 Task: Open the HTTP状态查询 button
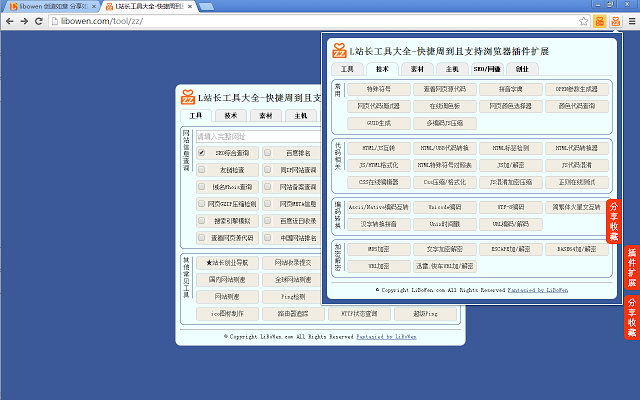pos(360,314)
